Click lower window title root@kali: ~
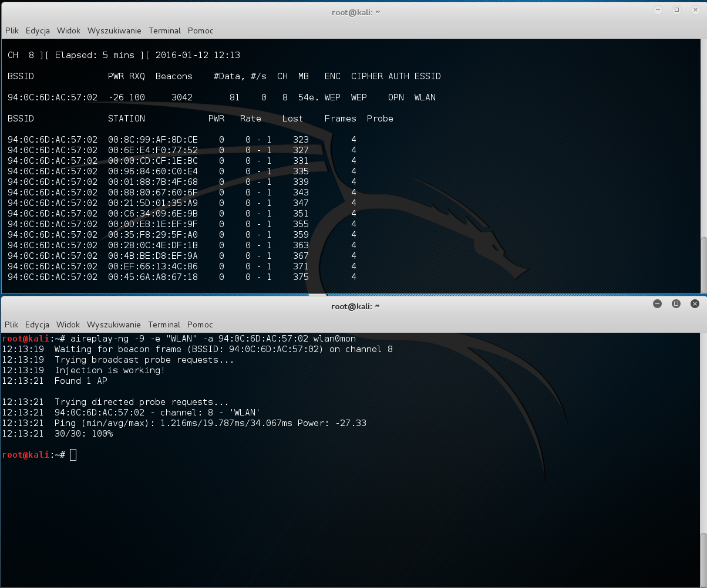 pyautogui.click(x=355, y=306)
